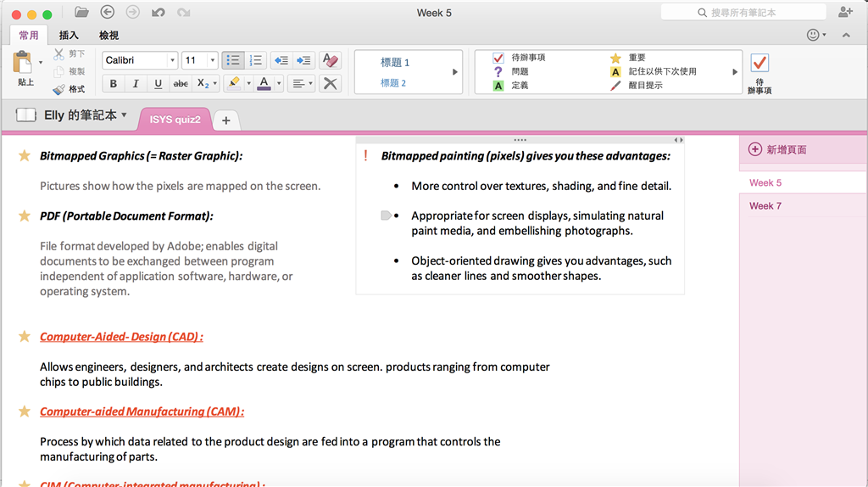Delete with the X icon

point(330,84)
